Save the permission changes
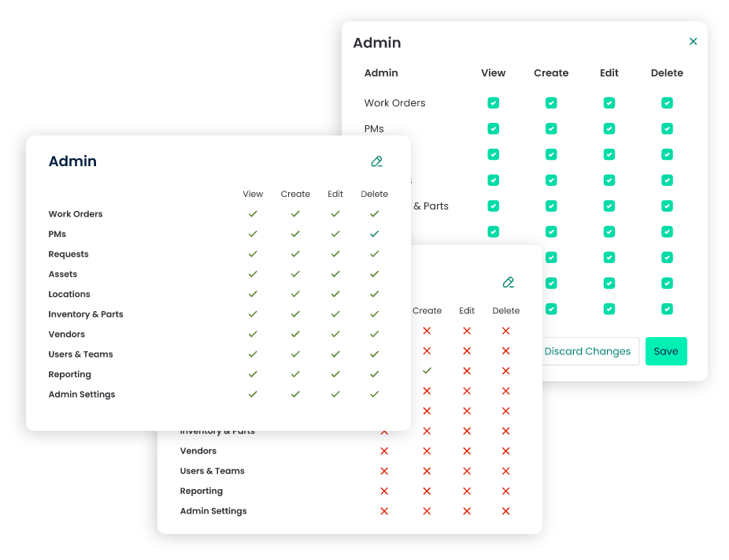729x560 pixels. (x=666, y=351)
